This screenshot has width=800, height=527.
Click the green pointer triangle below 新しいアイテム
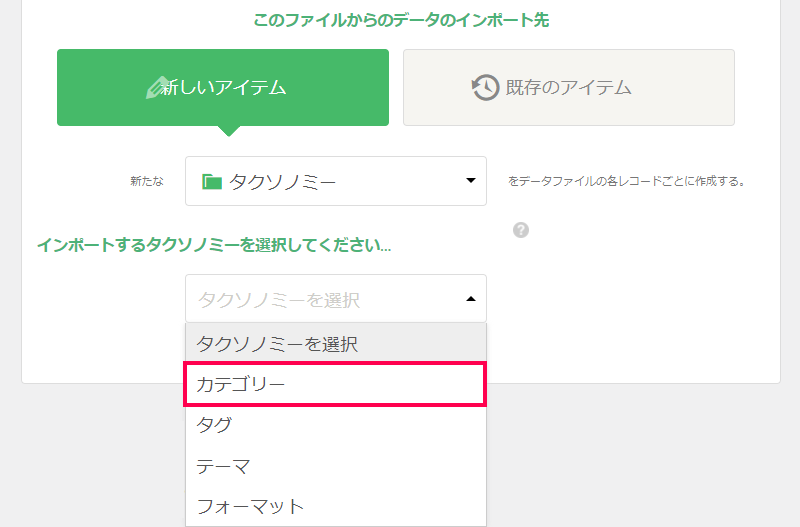click(229, 131)
